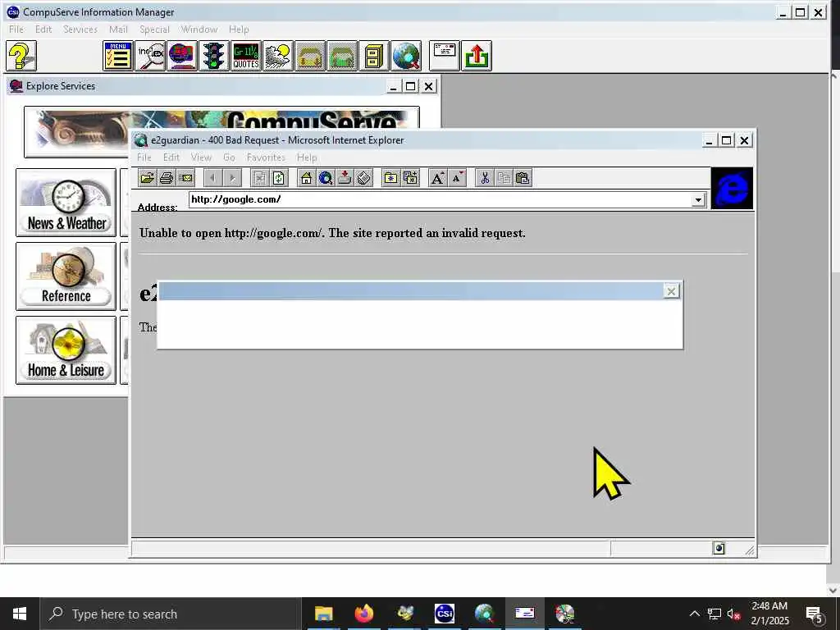Click the globe with magnifier Internet icon

point(406,56)
